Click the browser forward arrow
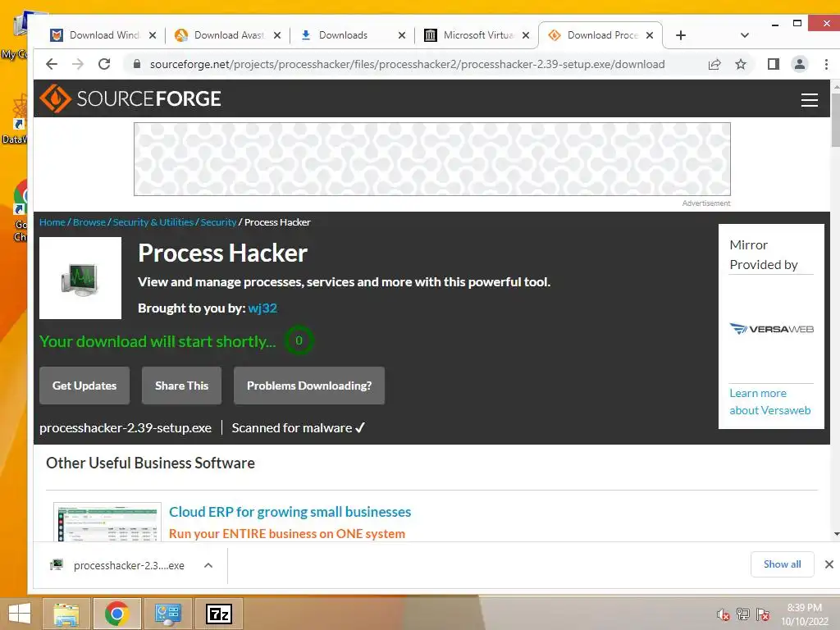Viewport: 840px width, 630px height. [78, 64]
